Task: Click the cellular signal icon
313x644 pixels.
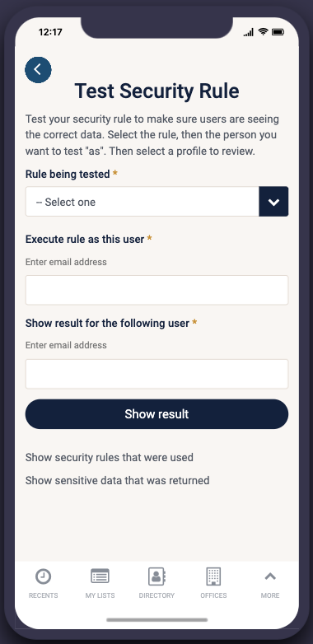Action: point(249,32)
